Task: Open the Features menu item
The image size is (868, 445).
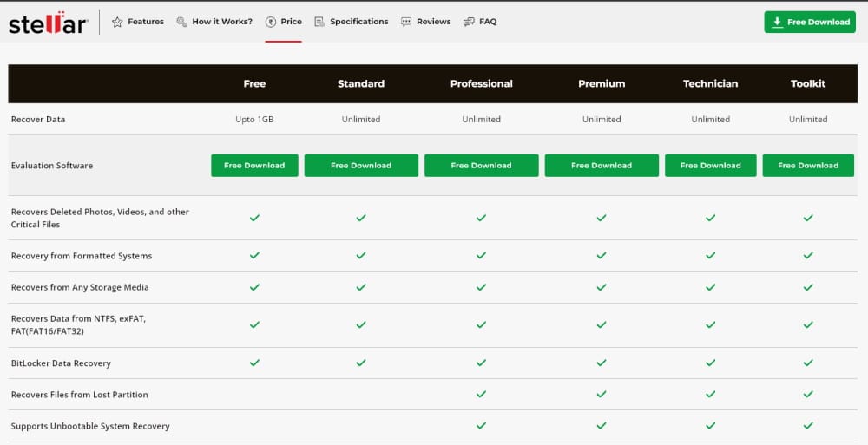Action: [x=146, y=22]
